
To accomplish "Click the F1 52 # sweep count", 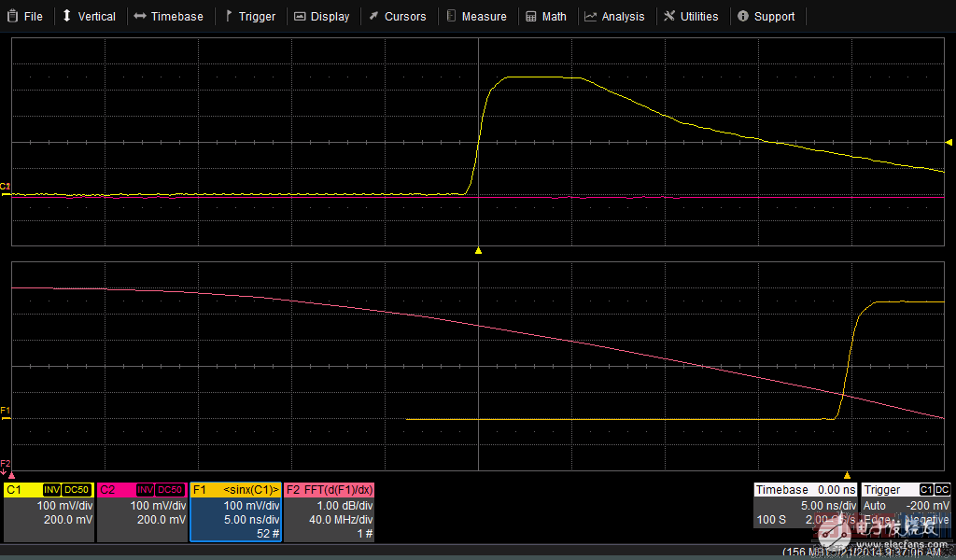I will point(268,534).
